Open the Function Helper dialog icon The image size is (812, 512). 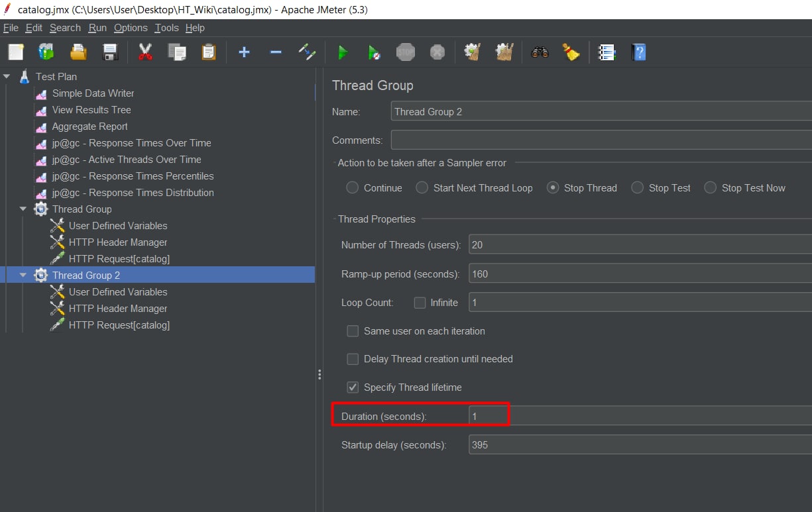tap(607, 52)
